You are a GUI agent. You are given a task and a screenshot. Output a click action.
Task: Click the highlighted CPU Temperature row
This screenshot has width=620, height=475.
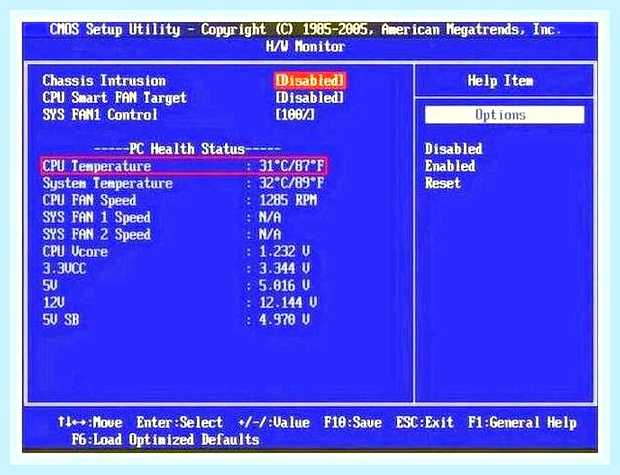tap(184, 166)
